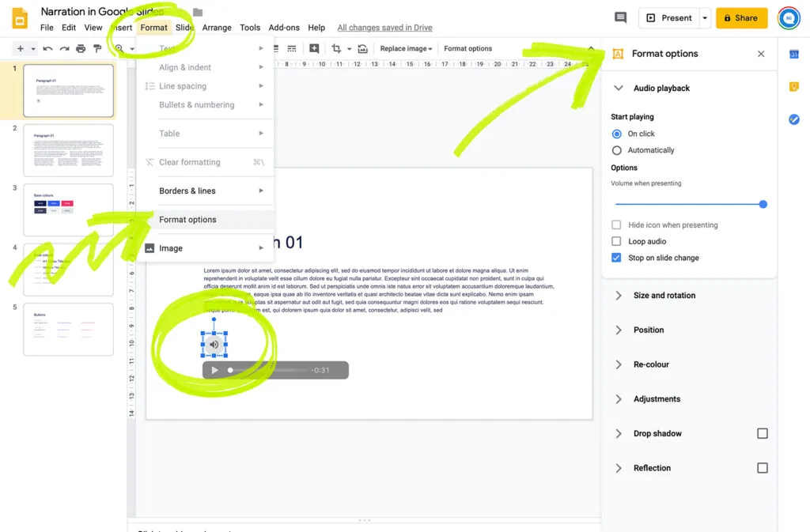Image resolution: width=810 pixels, height=532 pixels.
Task: Enable the Reflection checkbox
Action: click(762, 468)
